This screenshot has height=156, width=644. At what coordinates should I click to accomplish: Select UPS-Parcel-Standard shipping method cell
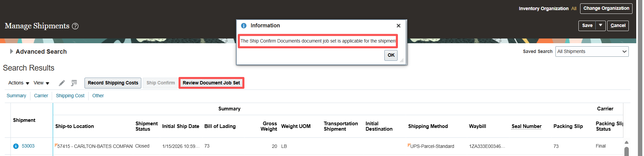pos(432,146)
